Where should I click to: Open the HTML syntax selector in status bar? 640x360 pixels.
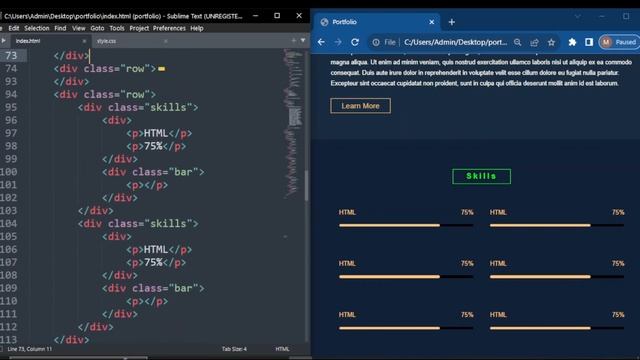tap(282, 349)
